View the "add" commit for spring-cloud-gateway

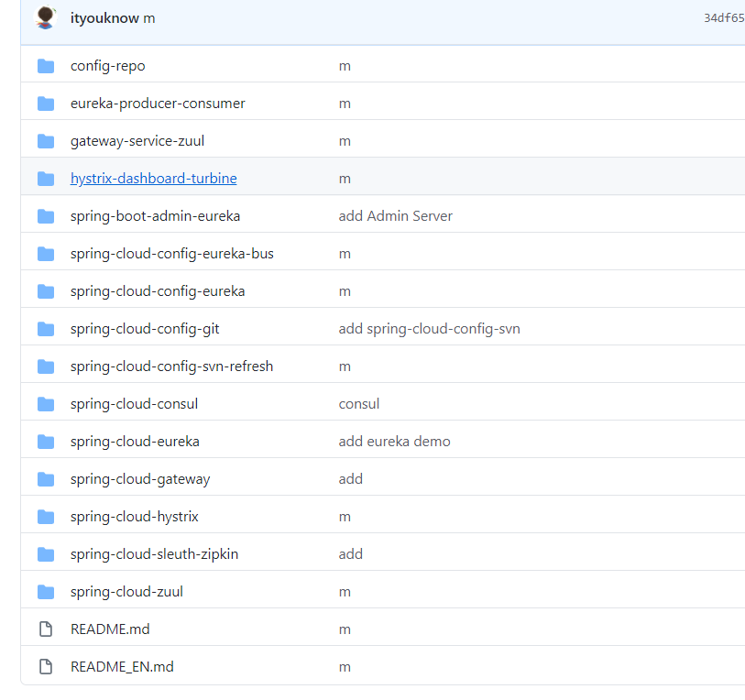(351, 479)
